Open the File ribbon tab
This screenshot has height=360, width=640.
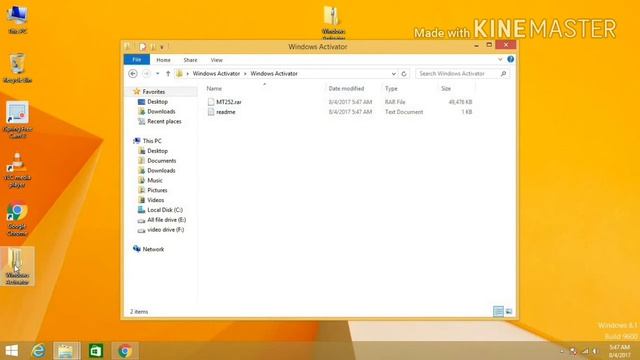pos(137,60)
